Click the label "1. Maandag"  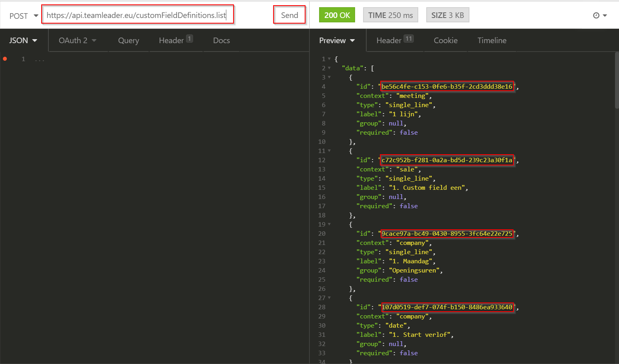point(410,261)
